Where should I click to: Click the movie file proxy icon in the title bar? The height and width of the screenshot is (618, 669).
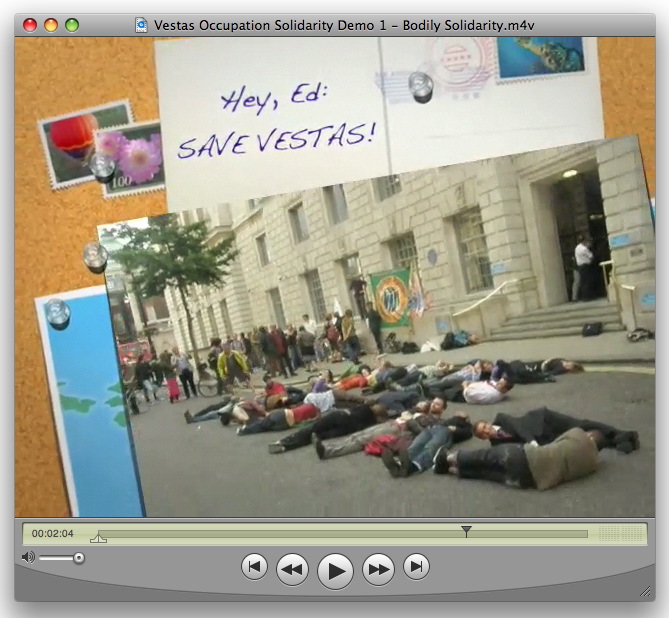point(141,25)
